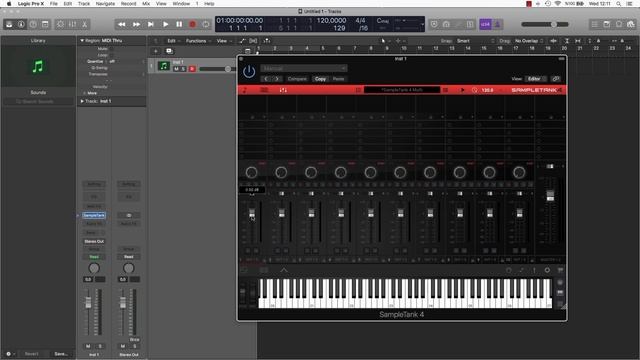This screenshot has width=640, height=360.
Task: Open the SampleTank instrument slot in channel strip
Action: click(94, 215)
